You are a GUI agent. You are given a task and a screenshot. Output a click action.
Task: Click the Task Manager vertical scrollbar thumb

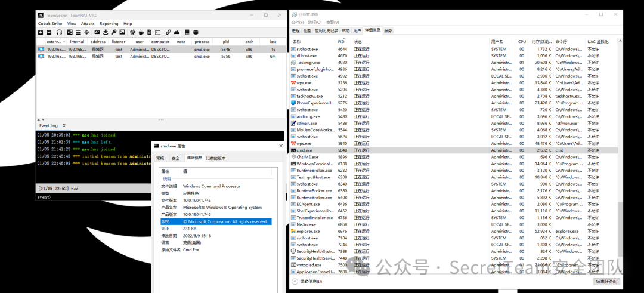click(620, 229)
